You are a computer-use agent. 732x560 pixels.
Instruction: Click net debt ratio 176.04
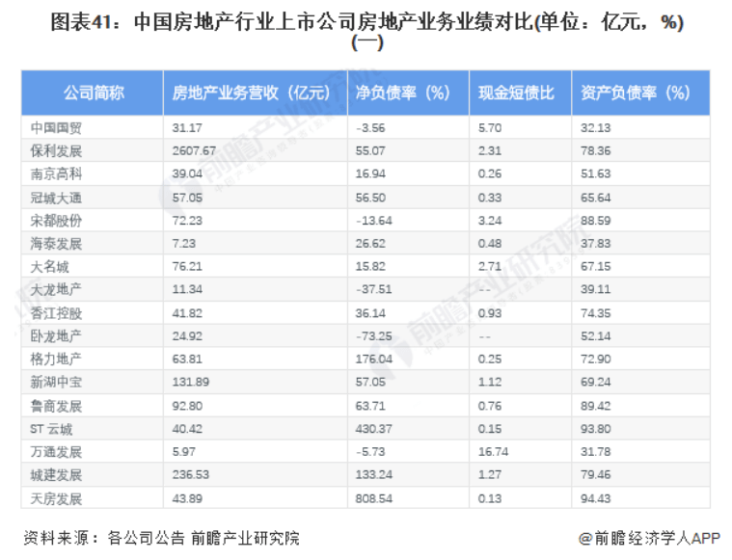(374, 359)
